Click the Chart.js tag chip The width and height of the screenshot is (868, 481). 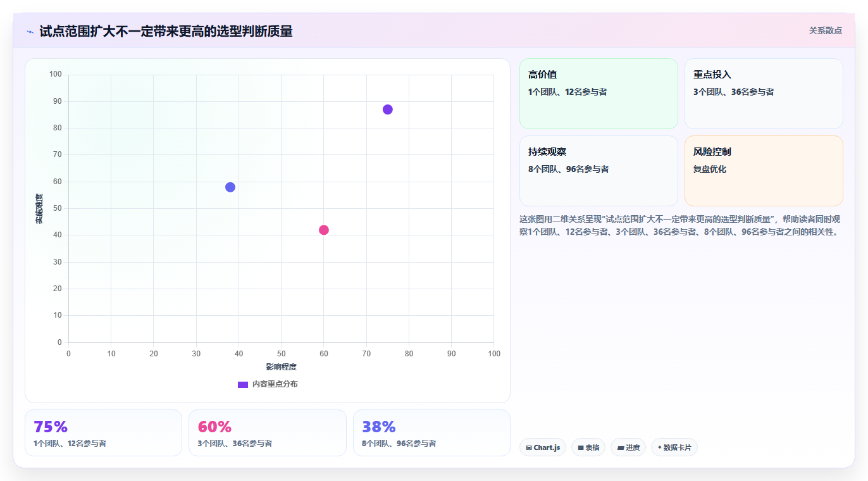[543, 447]
